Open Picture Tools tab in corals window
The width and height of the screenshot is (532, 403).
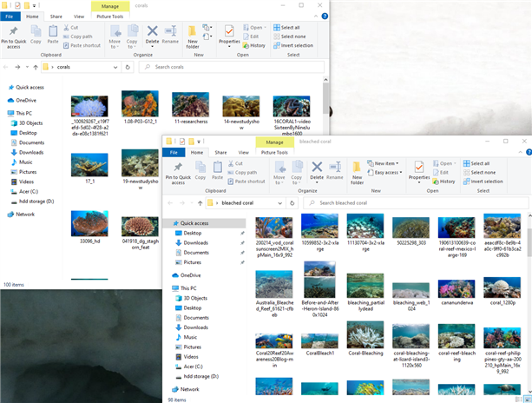(110, 17)
